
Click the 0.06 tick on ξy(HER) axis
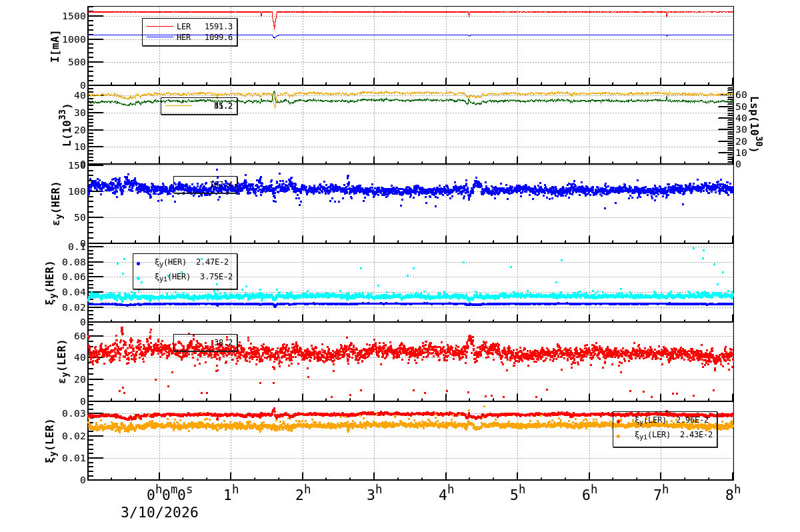(x=73, y=277)
